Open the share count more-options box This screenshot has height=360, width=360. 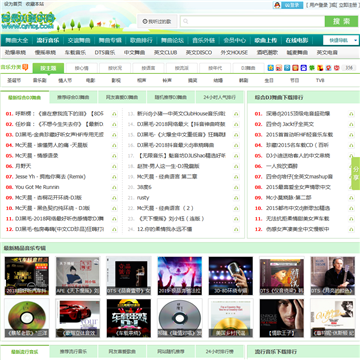click(349, 68)
